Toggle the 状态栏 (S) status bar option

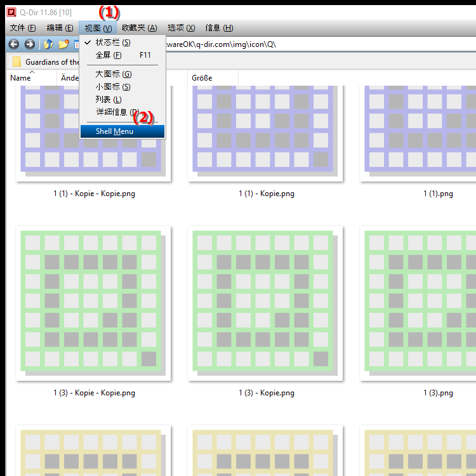[x=113, y=43]
